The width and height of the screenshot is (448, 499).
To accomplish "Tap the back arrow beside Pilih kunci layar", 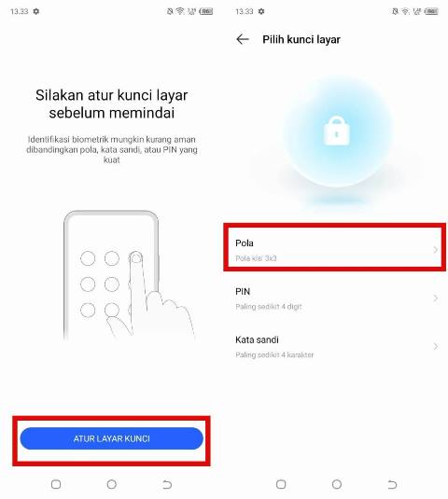I will coord(243,39).
